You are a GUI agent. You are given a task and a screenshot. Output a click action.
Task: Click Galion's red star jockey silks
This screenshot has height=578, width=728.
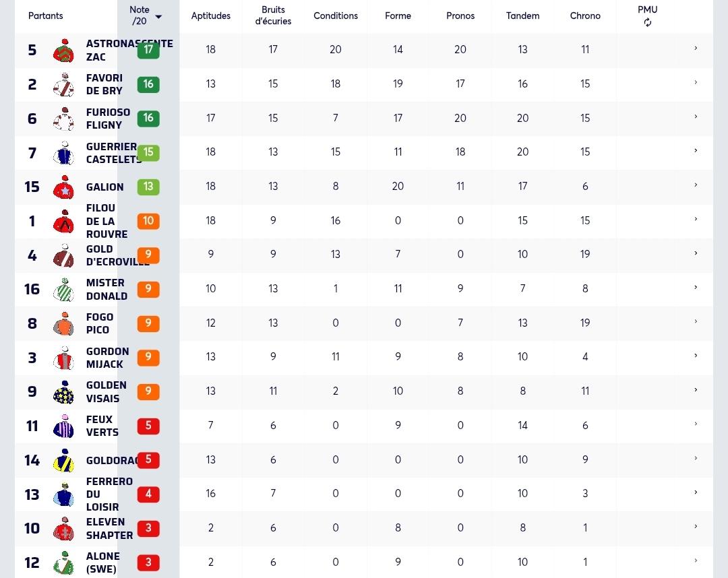(63, 187)
